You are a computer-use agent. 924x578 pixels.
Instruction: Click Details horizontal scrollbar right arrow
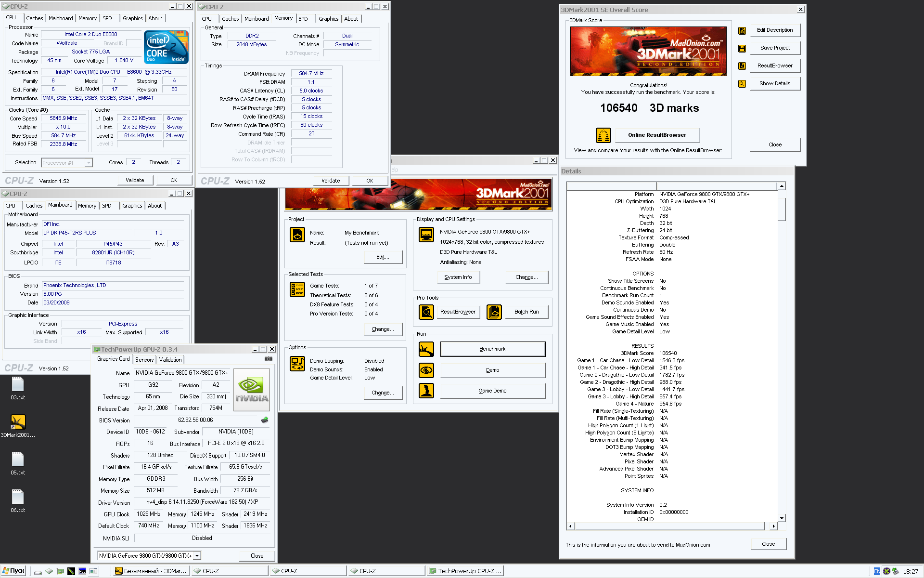(x=773, y=526)
